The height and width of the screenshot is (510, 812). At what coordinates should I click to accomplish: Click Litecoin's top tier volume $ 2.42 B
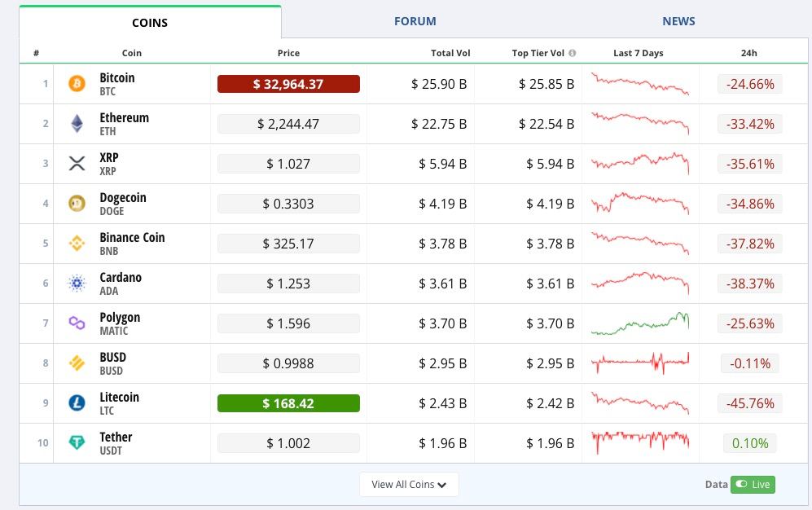click(550, 403)
